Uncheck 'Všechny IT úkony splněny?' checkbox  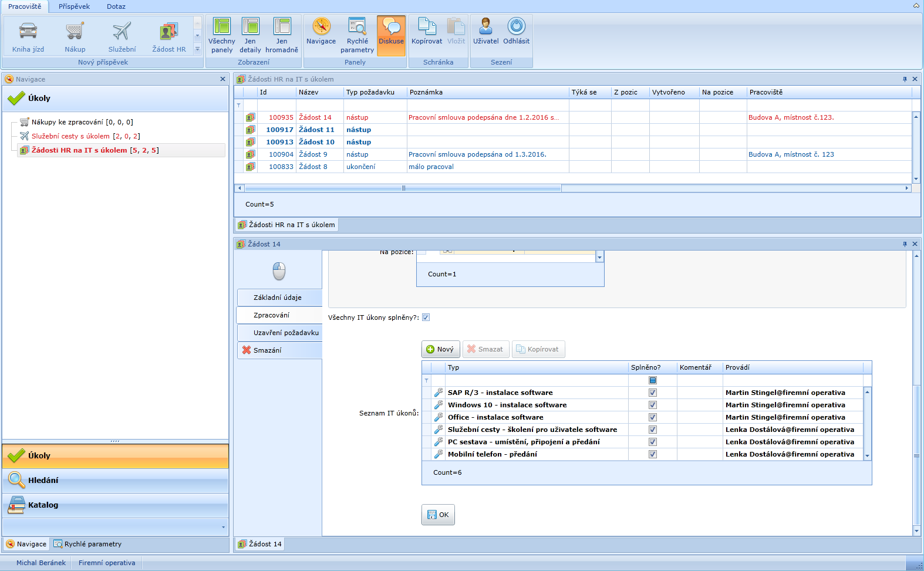click(x=426, y=317)
